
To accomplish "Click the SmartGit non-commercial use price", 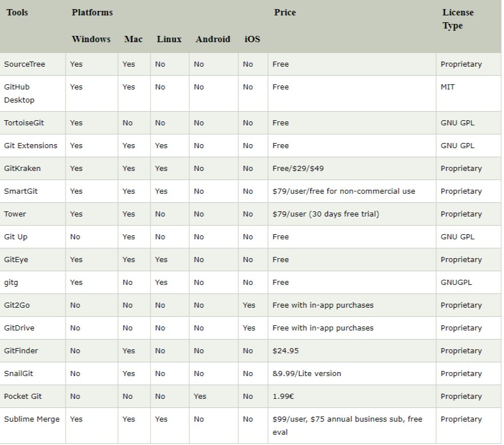I will pyautogui.click(x=344, y=191).
